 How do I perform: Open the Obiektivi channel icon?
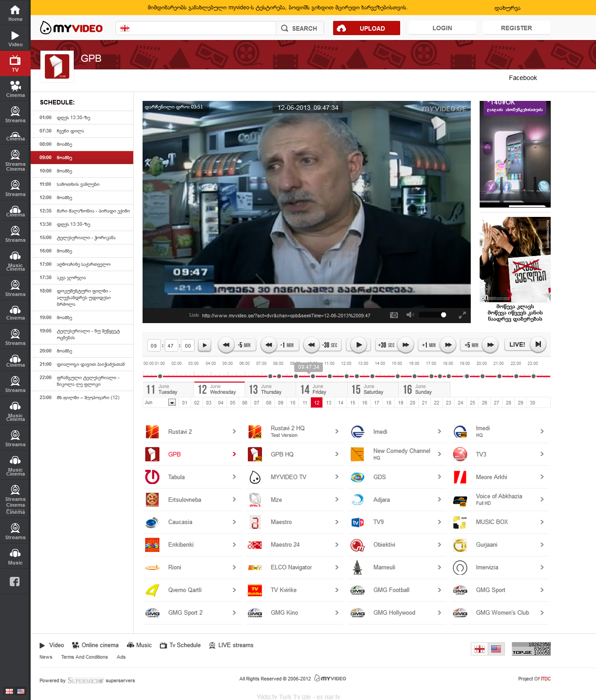pos(358,545)
